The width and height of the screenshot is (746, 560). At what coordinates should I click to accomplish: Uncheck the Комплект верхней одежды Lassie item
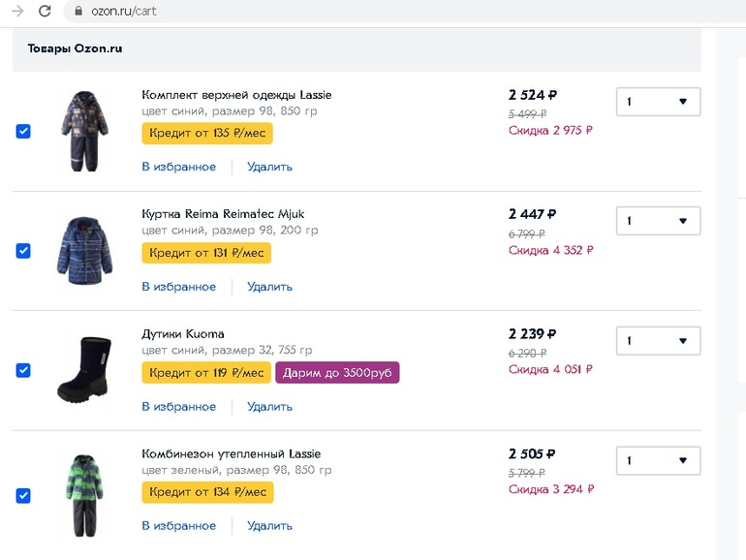[23, 131]
